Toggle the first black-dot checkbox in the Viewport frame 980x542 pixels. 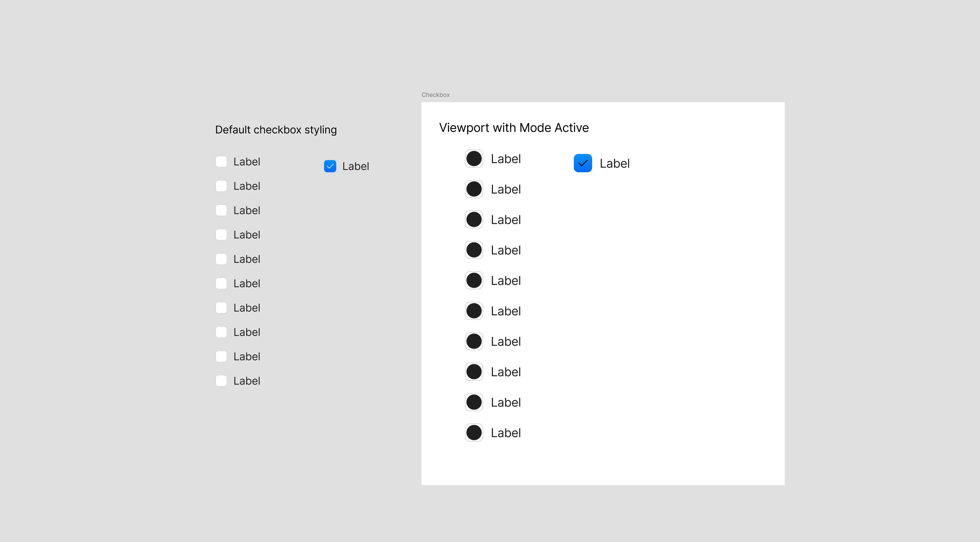(474, 159)
